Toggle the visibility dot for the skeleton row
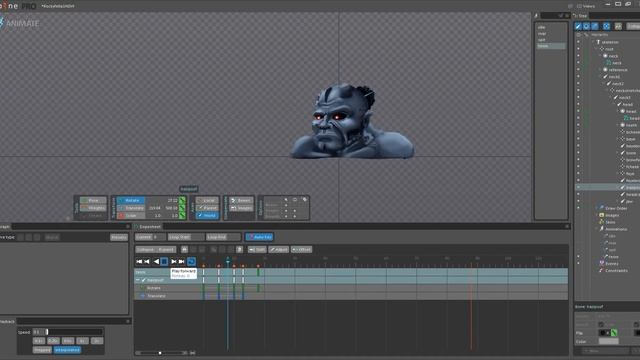The height and width of the screenshot is (360, 640). (578, 42)
